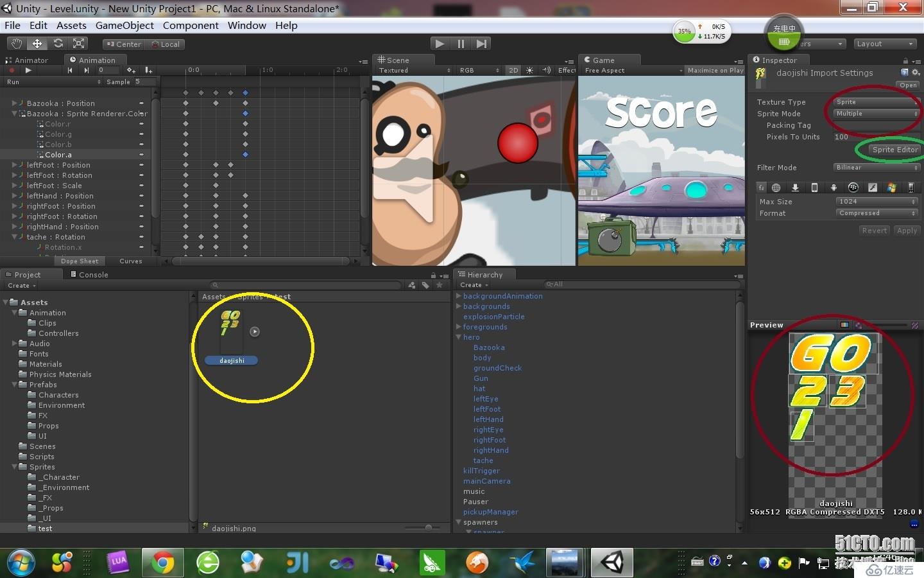Toggle Local handle rotation
The height and width of the screenshot is (578, 924).
165,44
